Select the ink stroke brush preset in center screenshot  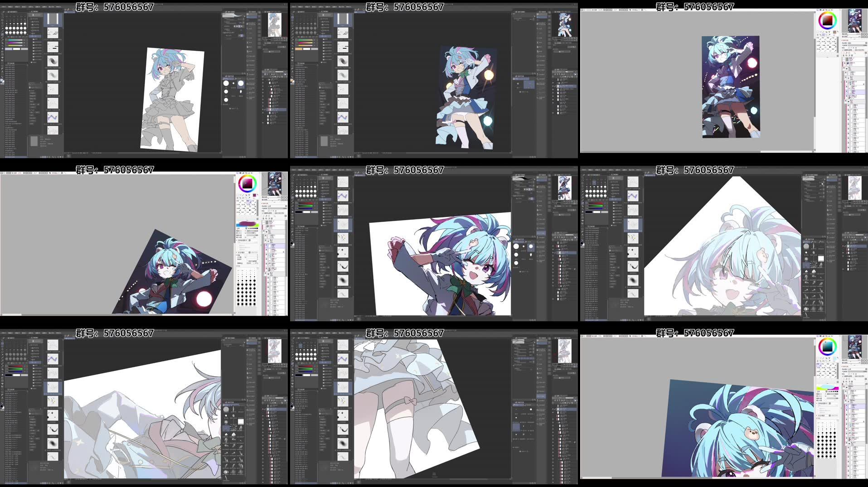343,266
